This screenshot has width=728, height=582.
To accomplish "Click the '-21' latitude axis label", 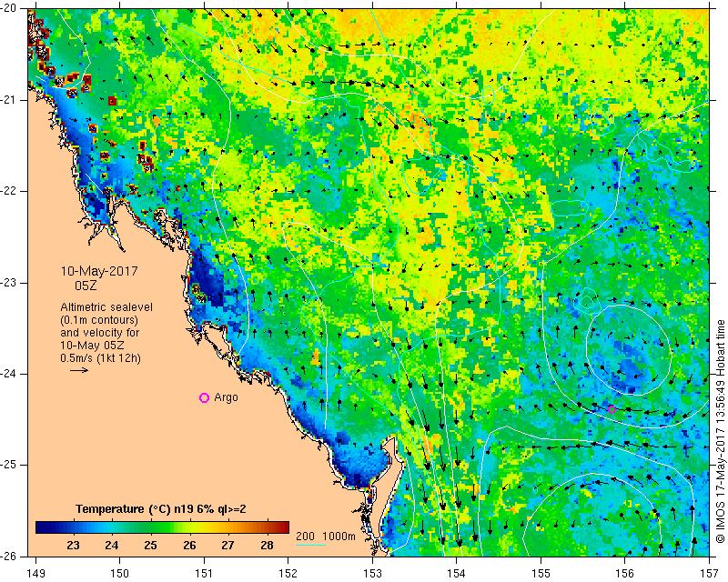I will coord(9,100).
